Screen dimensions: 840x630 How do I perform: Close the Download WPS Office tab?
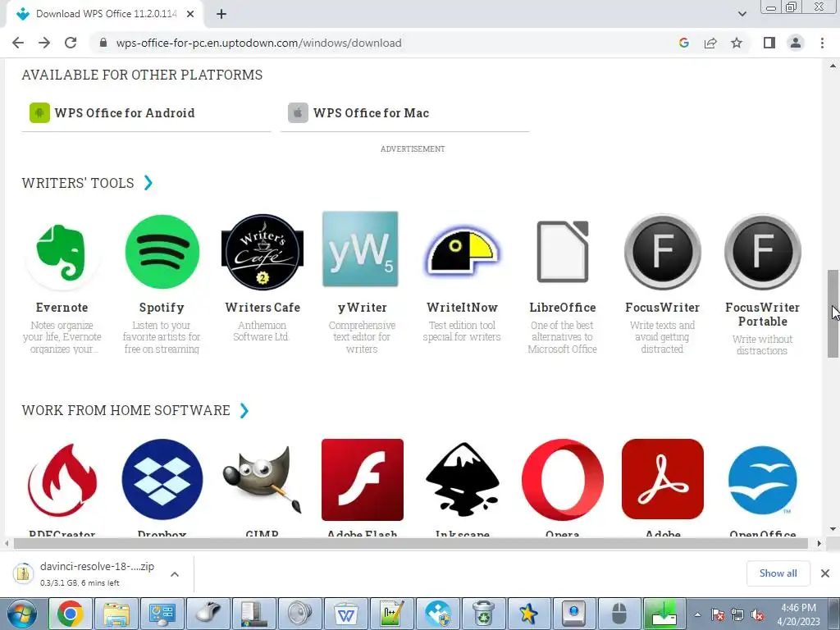tap(190, 14)
